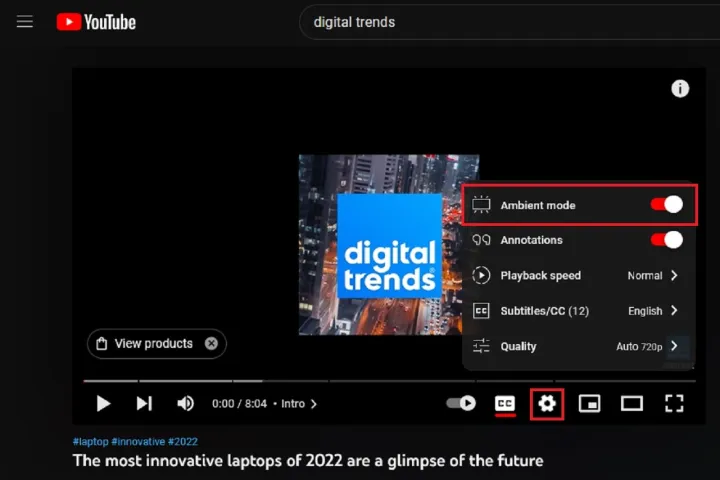Disable the Annotations switch

[666, 240]
